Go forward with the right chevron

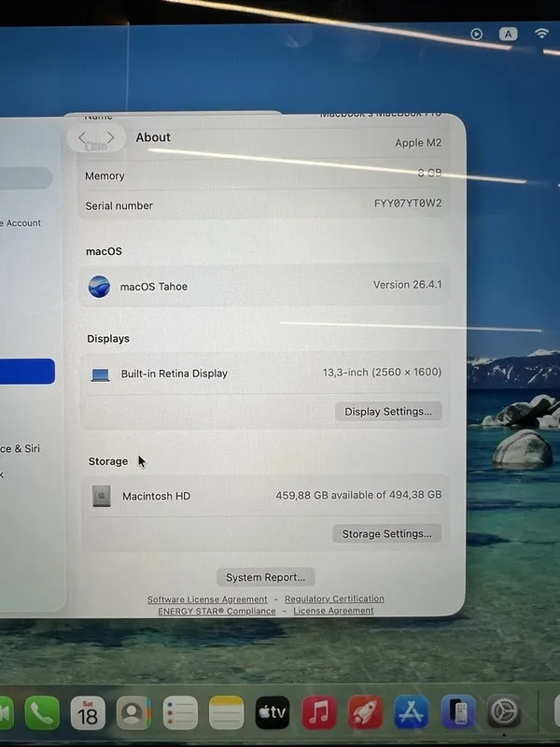pos(110,137)
